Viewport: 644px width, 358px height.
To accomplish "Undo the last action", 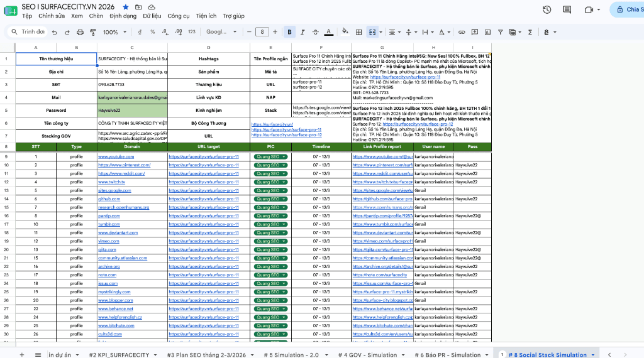I will point(54,32).
